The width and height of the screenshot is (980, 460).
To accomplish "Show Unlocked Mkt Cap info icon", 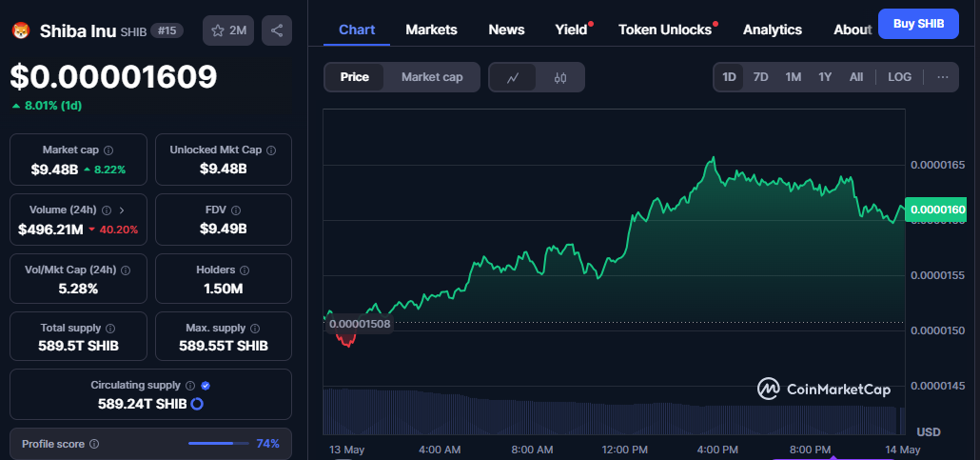I will pyautogui.click(x=271, y=150).
